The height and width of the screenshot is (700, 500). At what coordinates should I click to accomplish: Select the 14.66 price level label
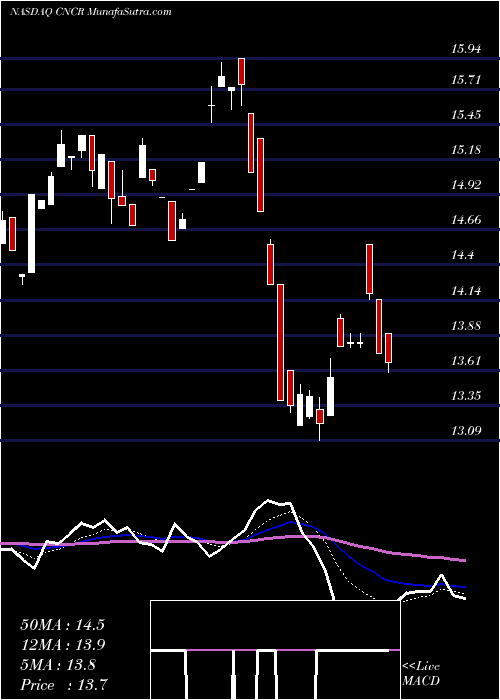466,219
